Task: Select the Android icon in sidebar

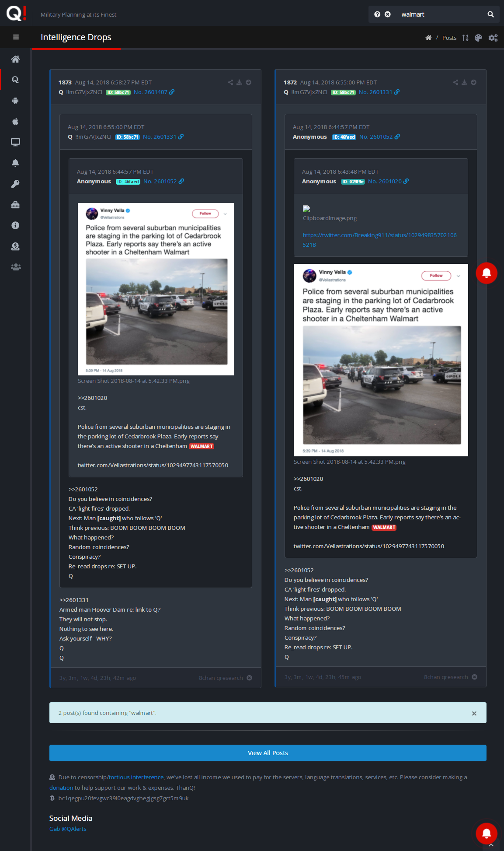Action: pyautogui.click(x=15, y=101)
